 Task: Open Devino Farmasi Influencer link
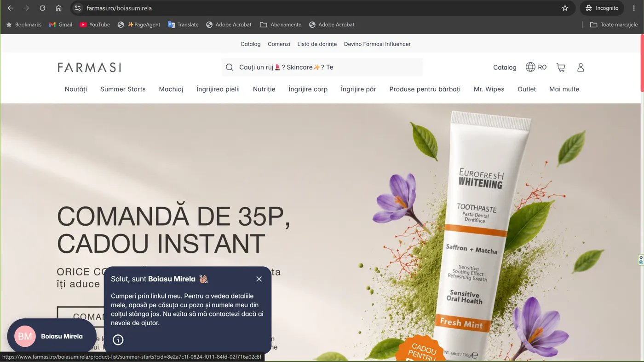[377, 44]
